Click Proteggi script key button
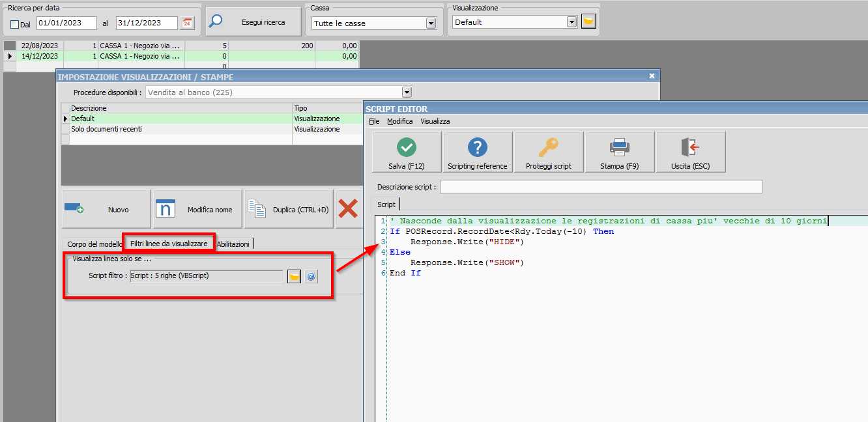This screenshot has height=422, width=868. (x=549, y=152)
